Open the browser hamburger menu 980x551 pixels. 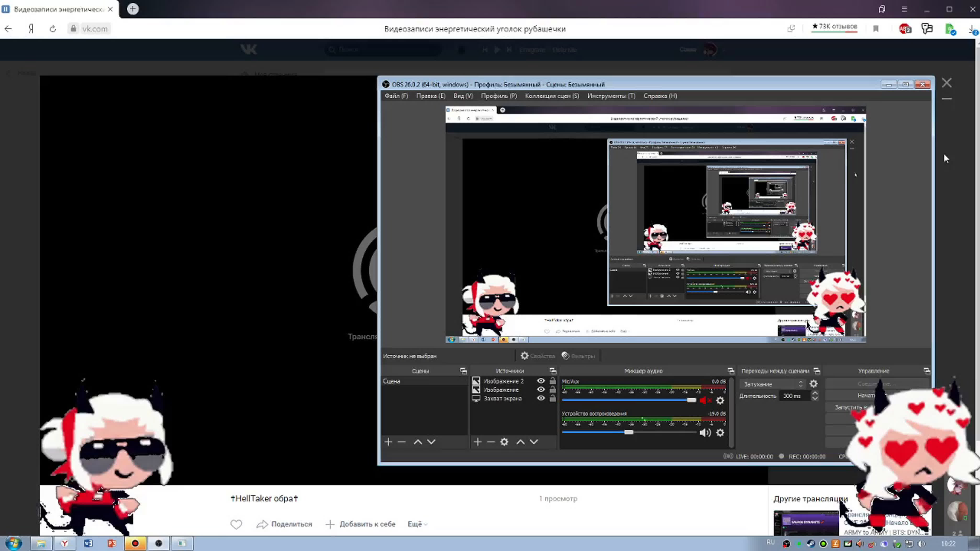[x=904, y=9]
